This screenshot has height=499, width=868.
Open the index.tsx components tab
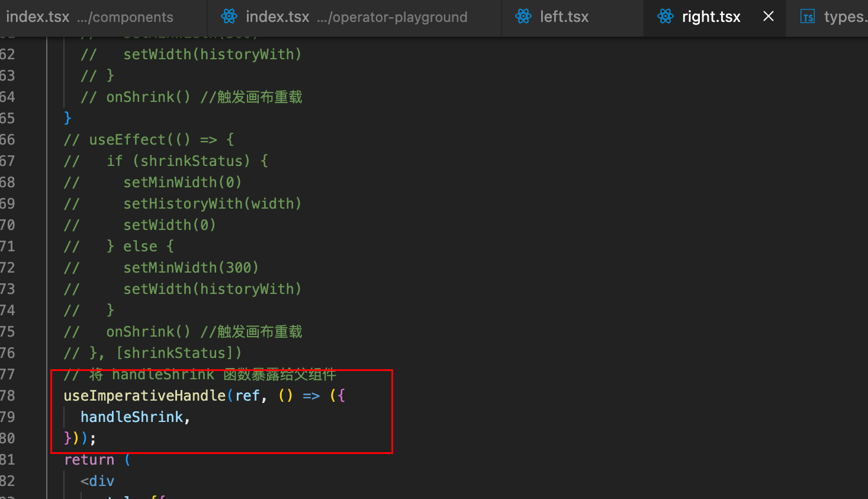(x=89, y=17)
